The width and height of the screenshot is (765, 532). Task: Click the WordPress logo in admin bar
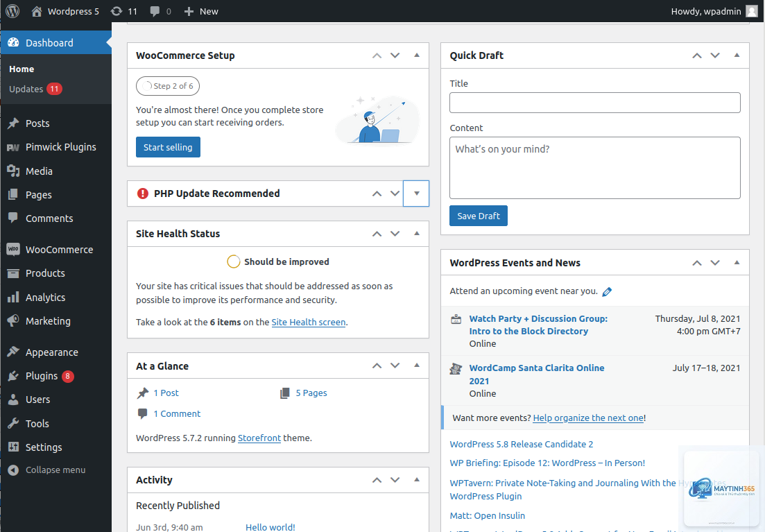coord(12,10)
